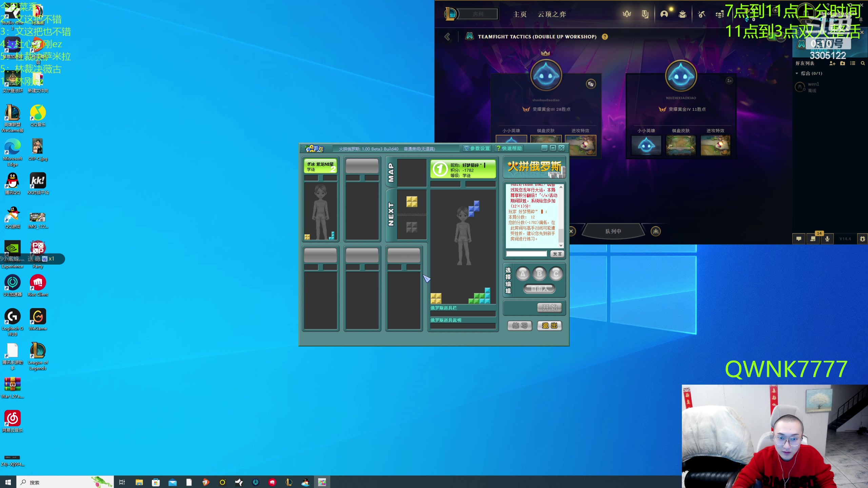Open 参数设置 in the Tetris window
The height and width of the screenshot is (488, 868).
(477, 148)
